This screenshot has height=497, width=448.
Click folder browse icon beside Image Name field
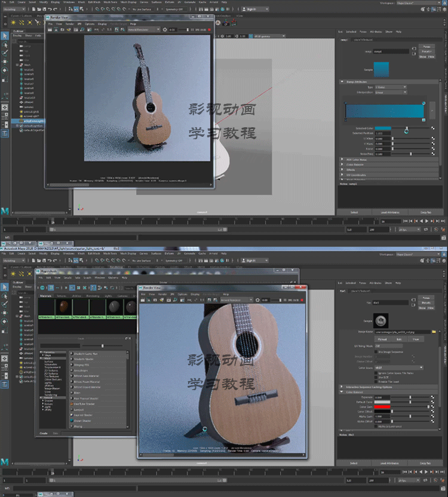(434, 332)
